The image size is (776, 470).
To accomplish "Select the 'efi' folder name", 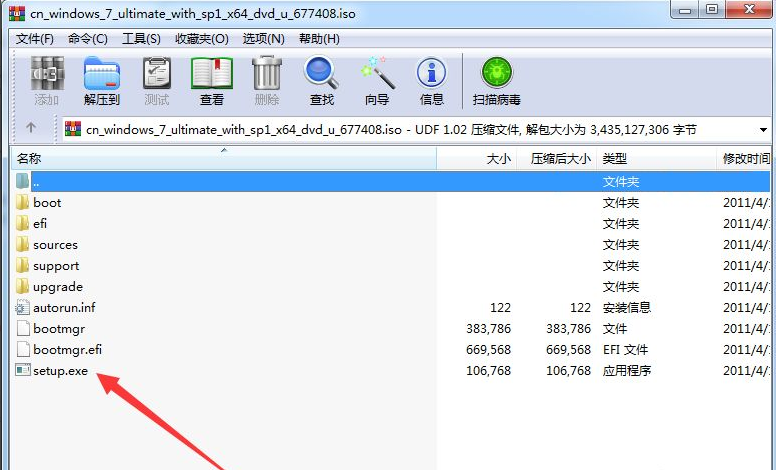I will pos(40,223).
